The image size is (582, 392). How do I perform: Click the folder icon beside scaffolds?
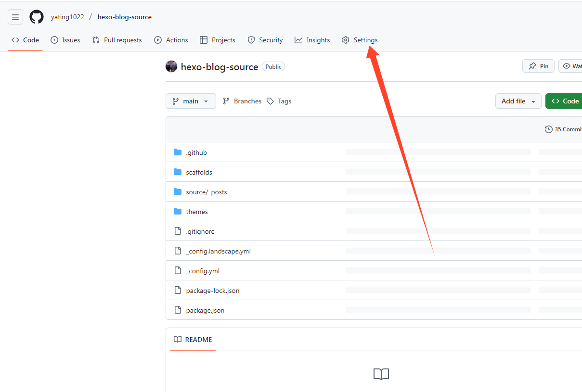pyautogui.click(x=178, y=172)
